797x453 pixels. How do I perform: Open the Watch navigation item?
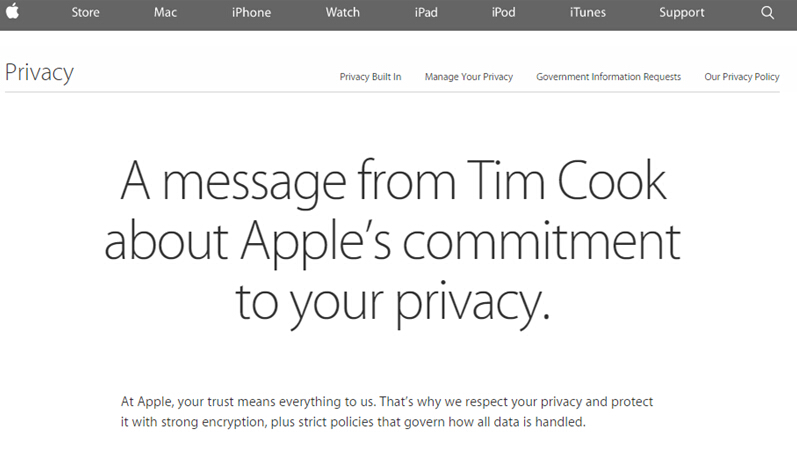pos(343,13)
